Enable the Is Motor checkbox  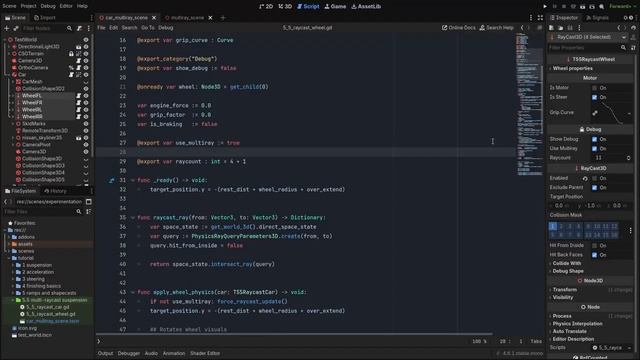tap(595, 88)
